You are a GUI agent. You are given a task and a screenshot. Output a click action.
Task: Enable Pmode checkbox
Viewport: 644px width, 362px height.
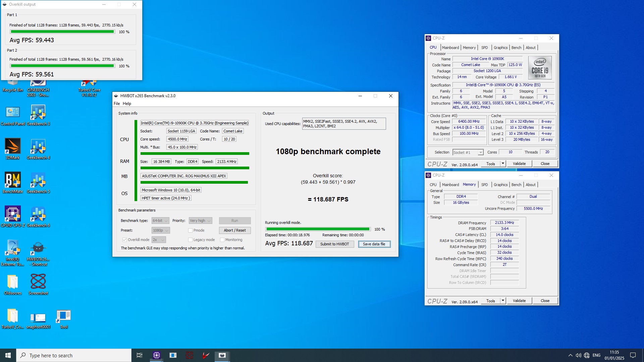pyautogui.click(x=190, y=230)
